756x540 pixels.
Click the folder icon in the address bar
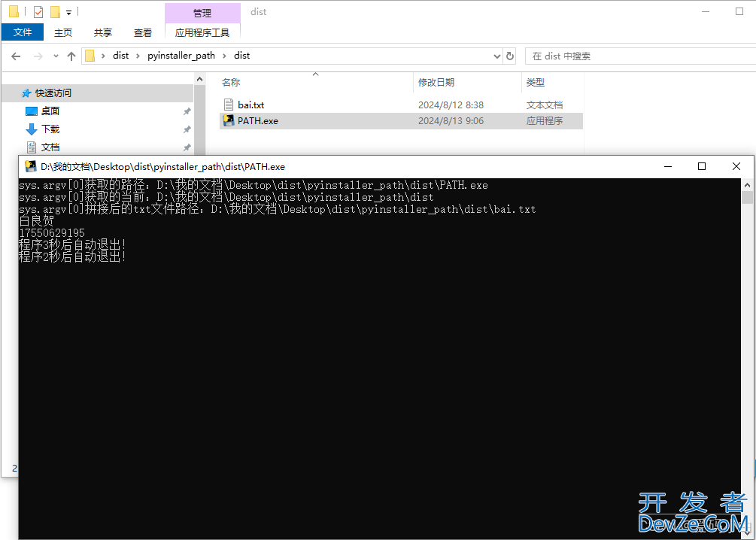point(90,56)
